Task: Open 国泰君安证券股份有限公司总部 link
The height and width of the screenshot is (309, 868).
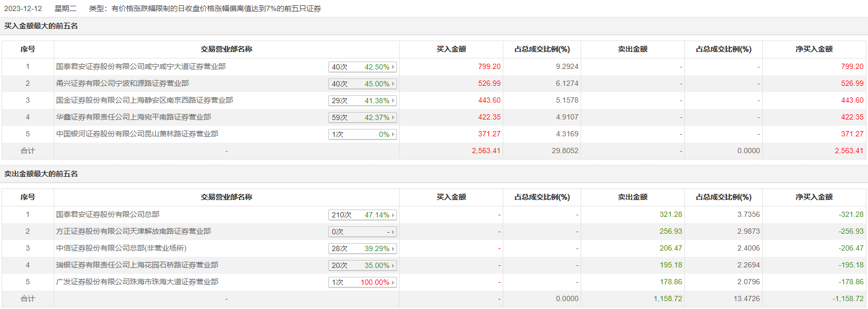Action: pos(108,214)
